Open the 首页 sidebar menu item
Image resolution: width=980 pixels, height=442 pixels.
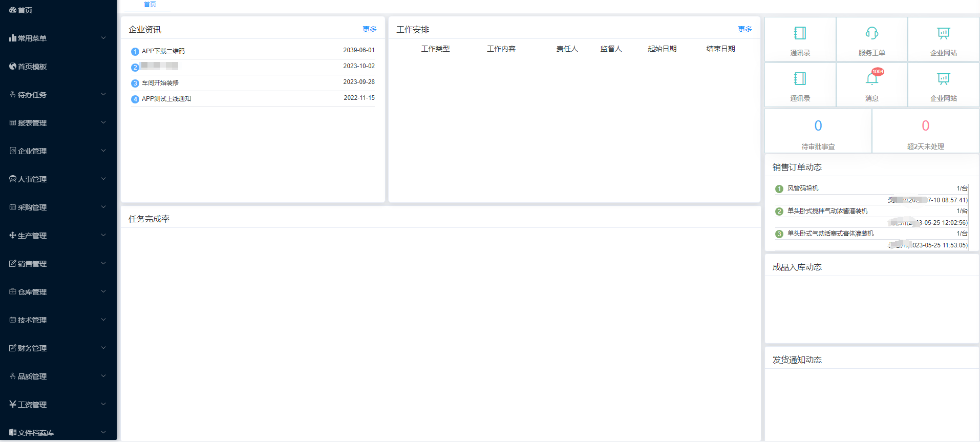pos(58,10)
